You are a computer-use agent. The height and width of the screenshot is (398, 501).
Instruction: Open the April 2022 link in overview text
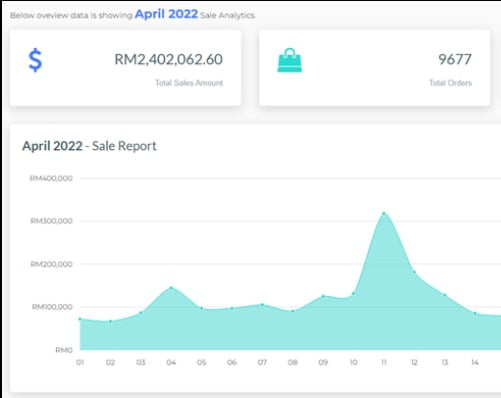166,14
